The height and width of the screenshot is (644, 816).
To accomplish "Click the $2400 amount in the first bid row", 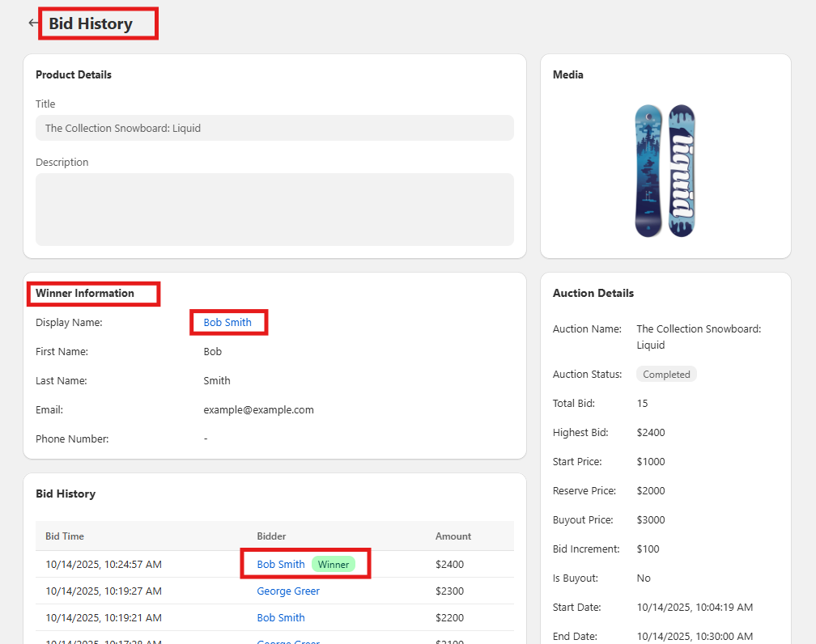I will tap(449, 564).
